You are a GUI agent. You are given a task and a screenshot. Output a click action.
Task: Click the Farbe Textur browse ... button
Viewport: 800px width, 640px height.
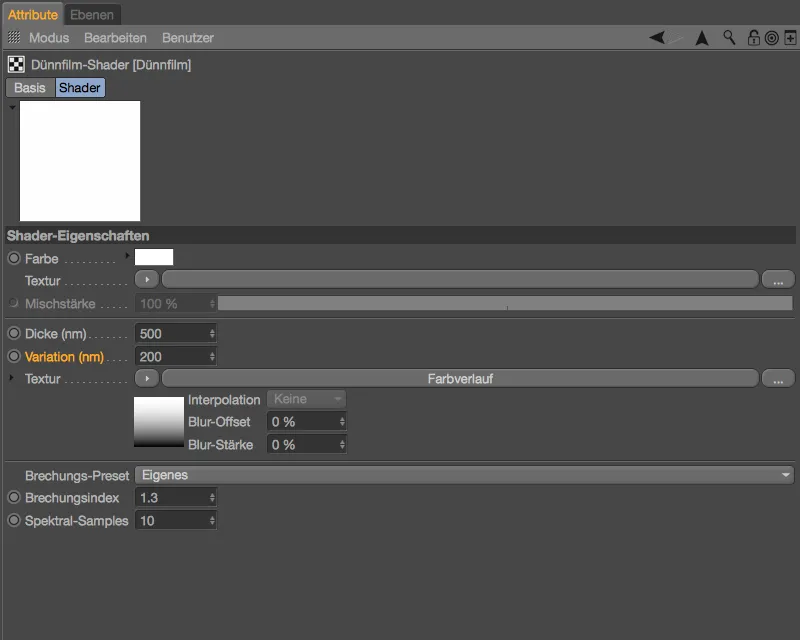778,280
